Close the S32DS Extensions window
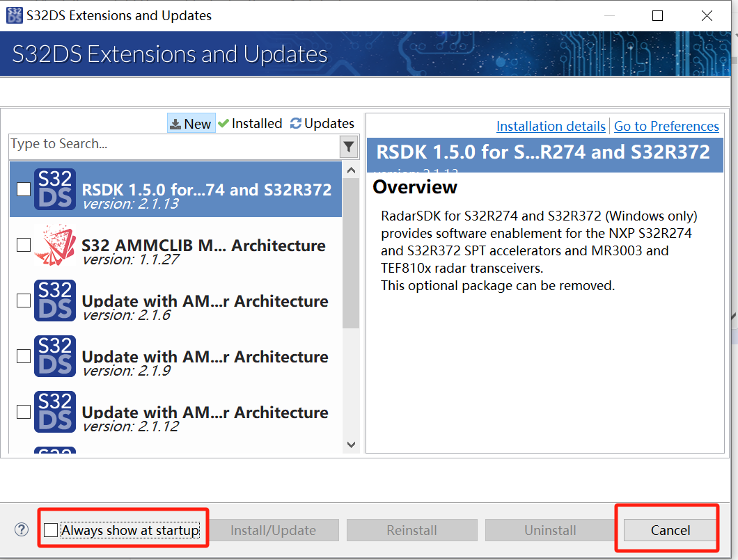 click(707, 15)
